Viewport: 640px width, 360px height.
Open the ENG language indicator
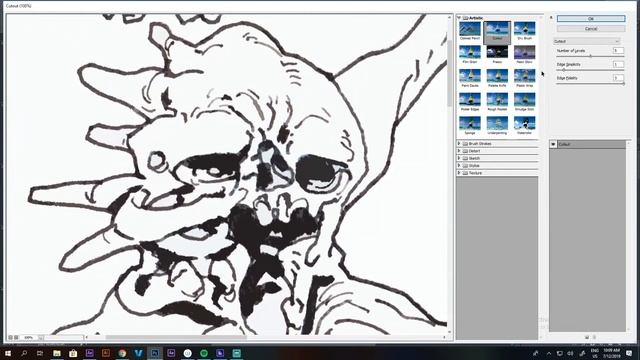click(595, 353)
